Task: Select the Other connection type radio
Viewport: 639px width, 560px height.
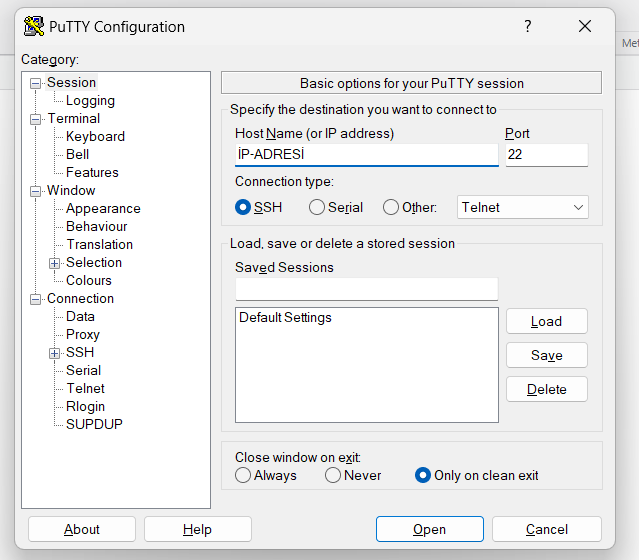Action: [390, 207]
